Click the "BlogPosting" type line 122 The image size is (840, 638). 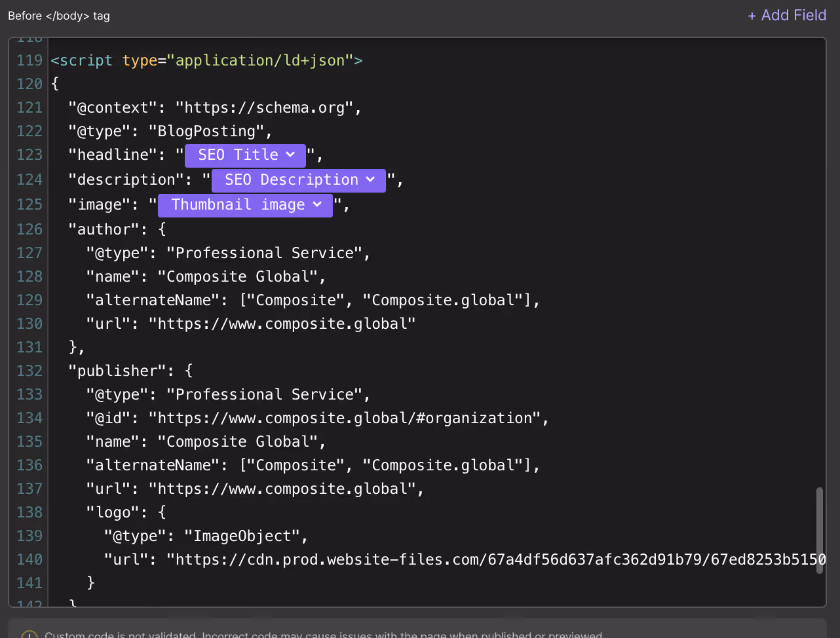pos(170,131)
